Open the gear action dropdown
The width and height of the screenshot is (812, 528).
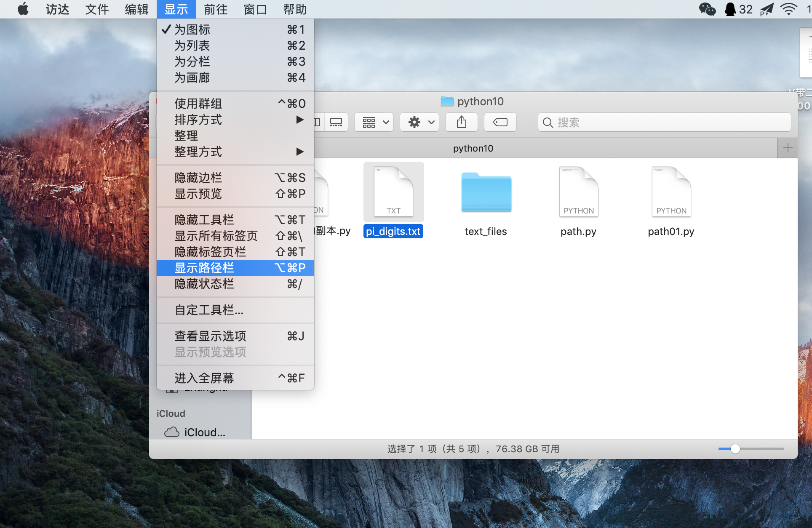pyautogui.click(x=419, y=123)
